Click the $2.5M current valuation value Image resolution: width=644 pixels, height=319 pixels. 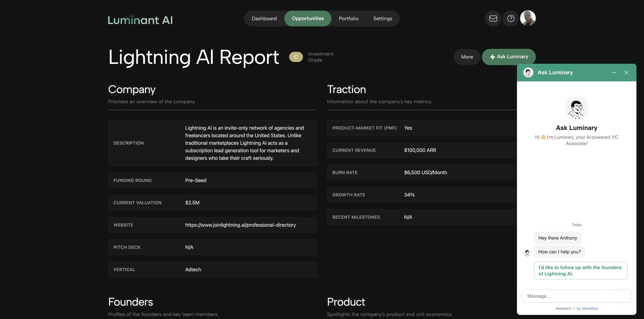192,203
